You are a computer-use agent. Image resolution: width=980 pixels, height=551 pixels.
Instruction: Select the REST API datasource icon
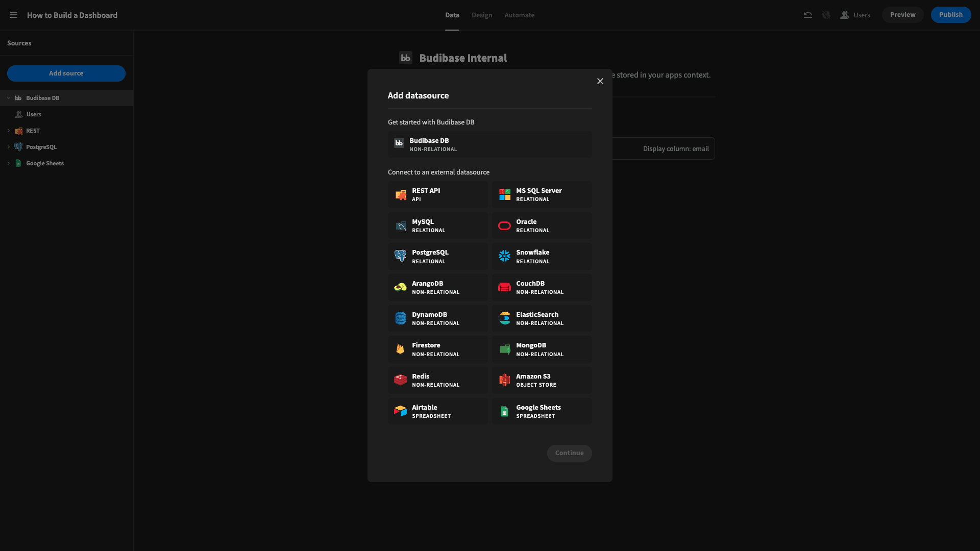click(x=401, y=195)
